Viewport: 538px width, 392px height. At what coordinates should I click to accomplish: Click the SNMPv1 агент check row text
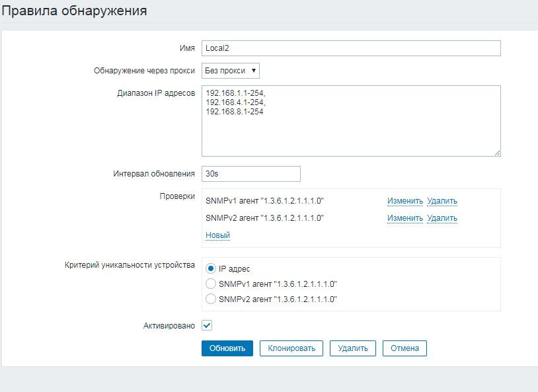click(265, 201)
